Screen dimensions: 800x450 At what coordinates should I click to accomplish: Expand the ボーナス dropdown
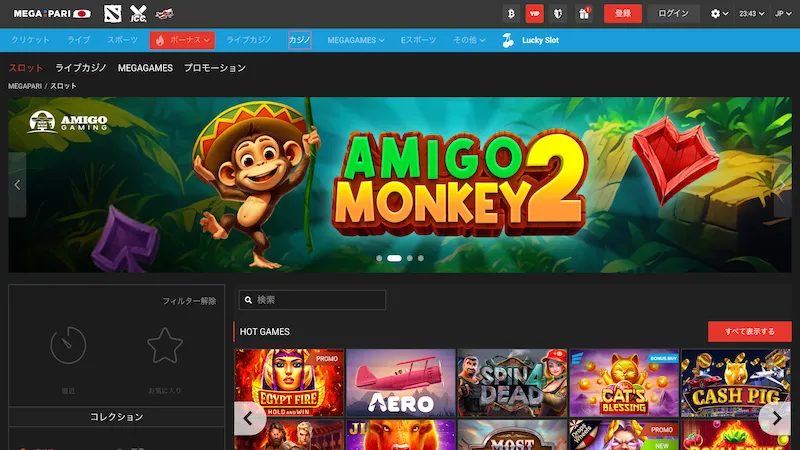[x=182, y=40]
